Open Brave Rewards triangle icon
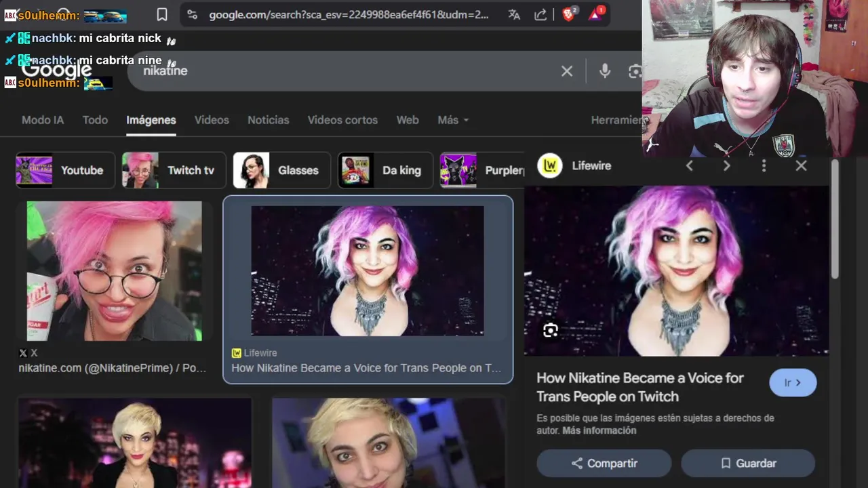 tap(596, 14)
